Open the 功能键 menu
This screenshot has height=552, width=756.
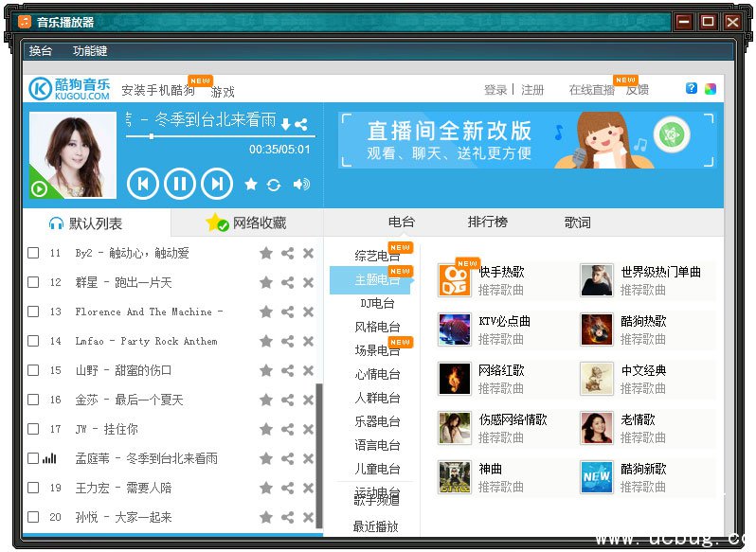[90, 51]
